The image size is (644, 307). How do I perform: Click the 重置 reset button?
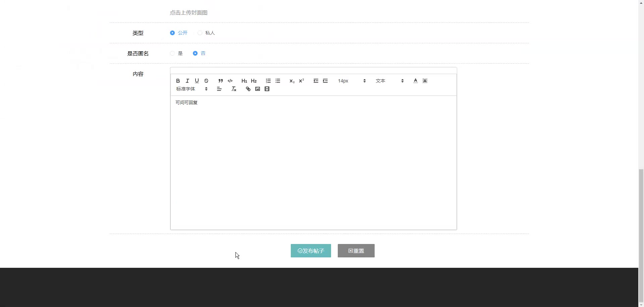(x=356, y=251)
